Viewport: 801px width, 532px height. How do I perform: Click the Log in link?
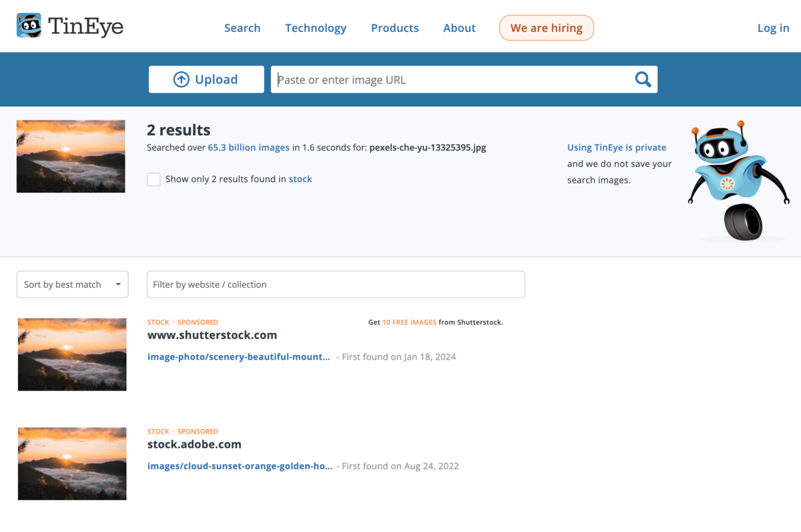tap(773, 28)
